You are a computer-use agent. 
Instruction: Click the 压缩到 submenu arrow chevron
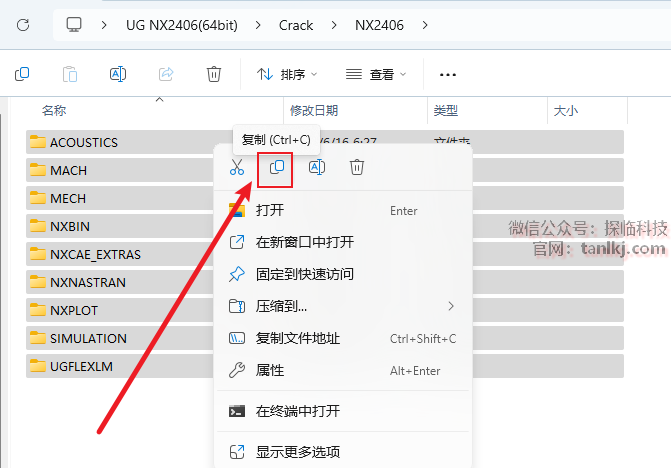[451, 306]
